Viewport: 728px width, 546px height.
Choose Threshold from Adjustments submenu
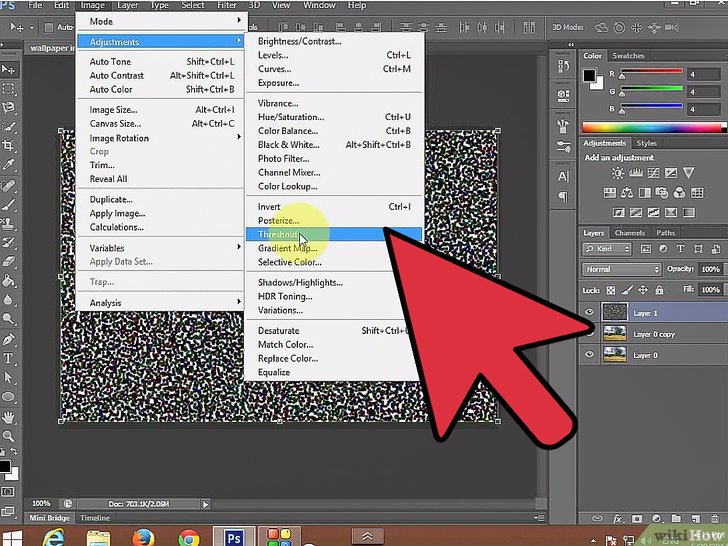[334, 234]
